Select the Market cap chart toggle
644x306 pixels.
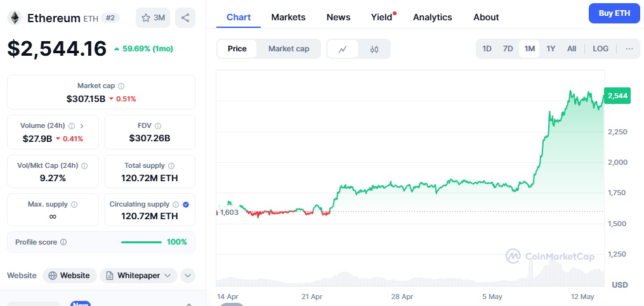(x=289, y=49)
